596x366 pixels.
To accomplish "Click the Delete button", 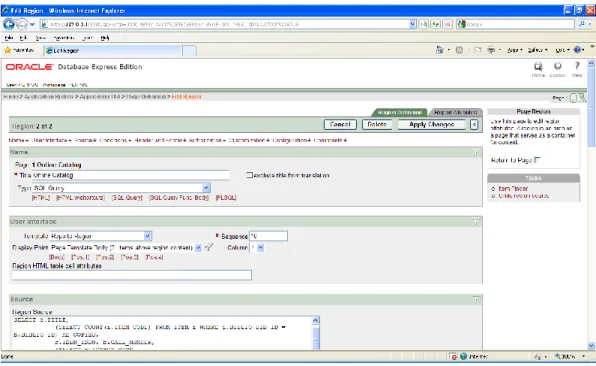I will click(x=377, y=124).
